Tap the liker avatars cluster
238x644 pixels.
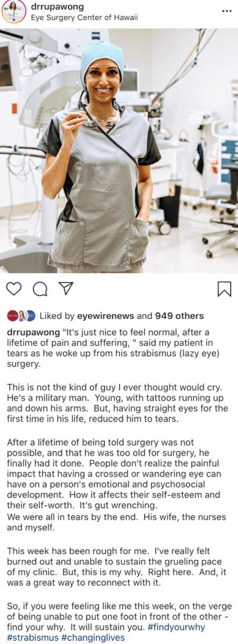pyautogui.click(x=21, y=316)
